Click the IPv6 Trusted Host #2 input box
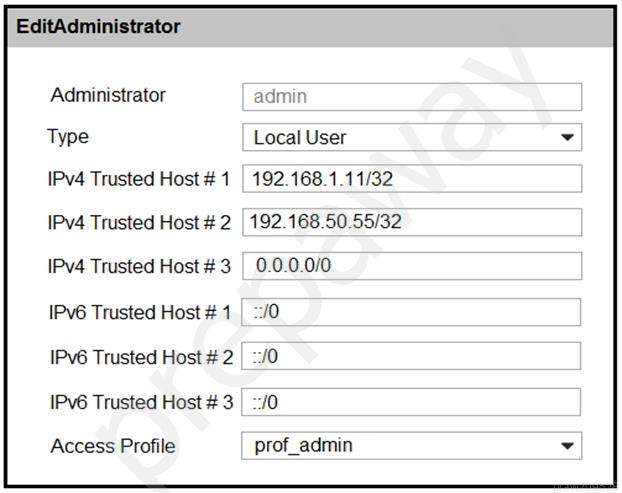This screenshot has width=622, height=493. click(411, 356)
